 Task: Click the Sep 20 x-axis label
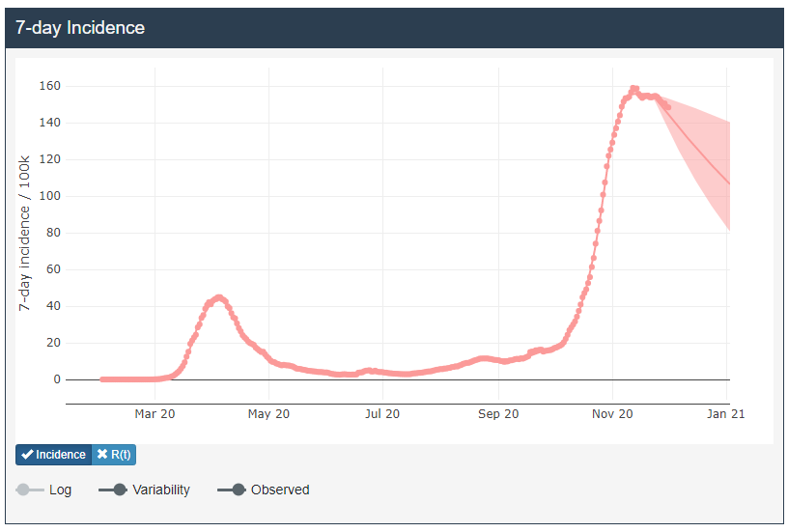pyautogui.click(x=498, y=414)
